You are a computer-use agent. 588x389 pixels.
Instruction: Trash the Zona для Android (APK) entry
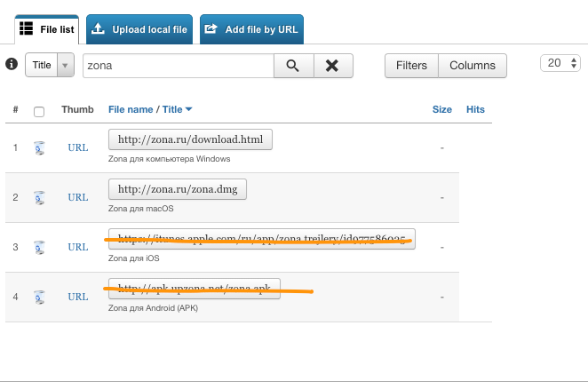(x=39, y=298)
